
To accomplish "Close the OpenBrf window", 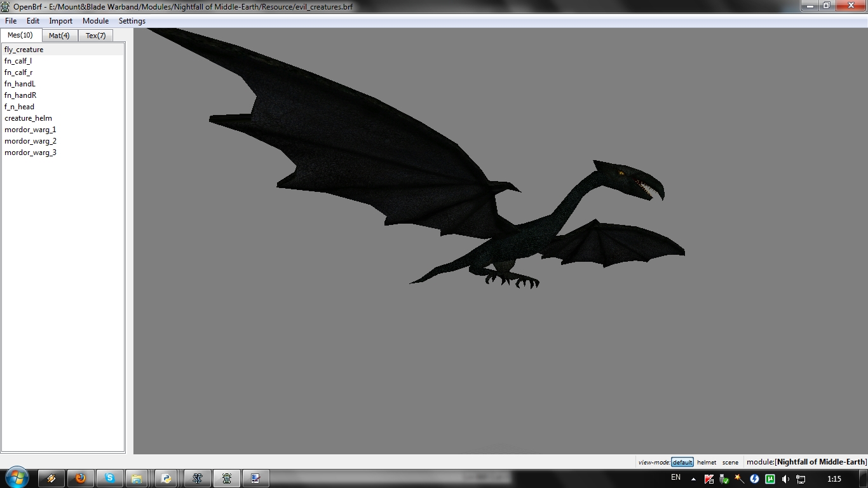I will pyautogui.click(x=850, y=6).
